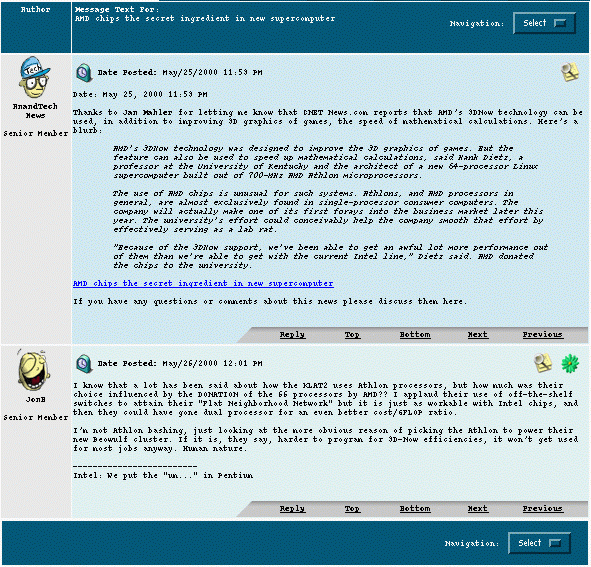Jump to Bottom from first post
Viewport: 591px width, 567px height.
[415, 335]
